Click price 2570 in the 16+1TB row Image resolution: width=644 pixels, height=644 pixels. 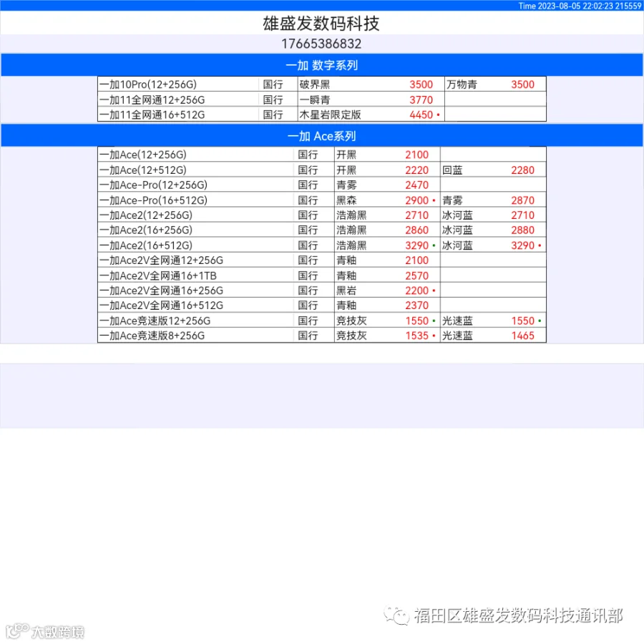click(417, 275)
